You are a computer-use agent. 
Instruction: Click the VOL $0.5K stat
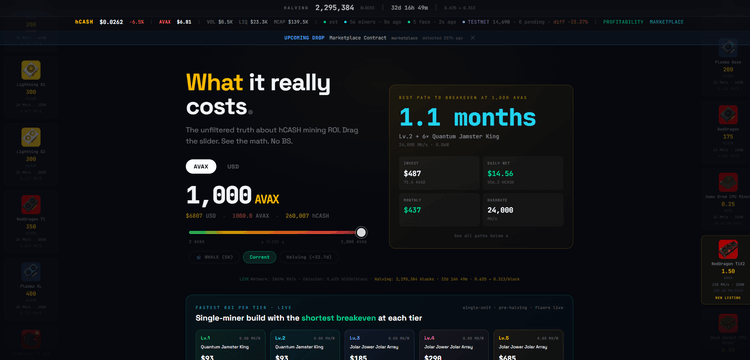(x=220, y=22)
